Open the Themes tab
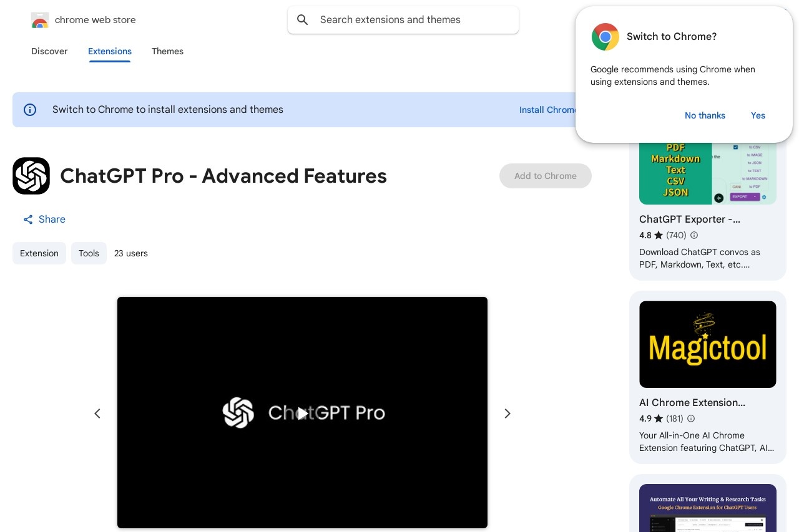Viewport: 799px width, 532px height. click(x=167, y=51)
